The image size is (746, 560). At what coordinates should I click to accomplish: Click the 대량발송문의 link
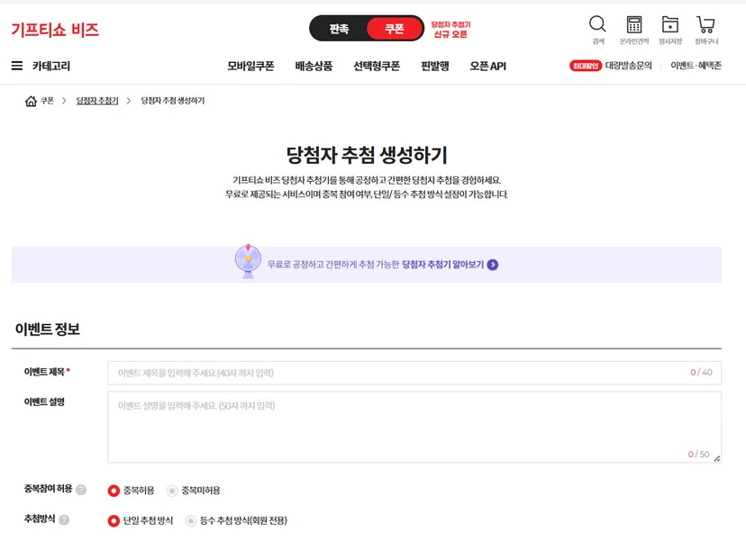pos(629,66)
